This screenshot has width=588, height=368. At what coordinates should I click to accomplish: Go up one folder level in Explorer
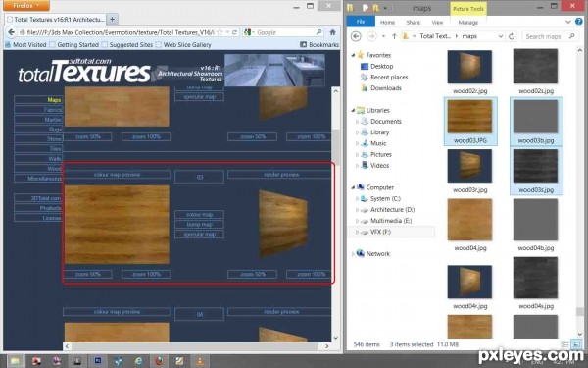pos(394,36)
